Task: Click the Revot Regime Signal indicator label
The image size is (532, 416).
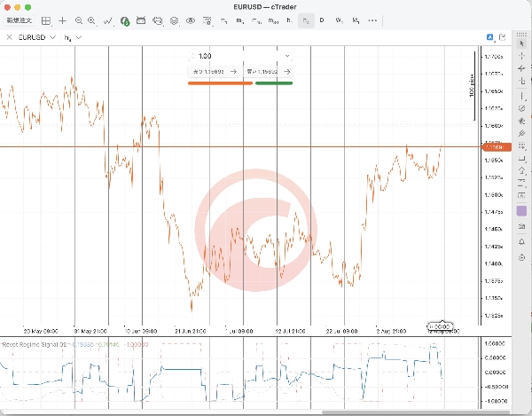Action: click(35, 344)
